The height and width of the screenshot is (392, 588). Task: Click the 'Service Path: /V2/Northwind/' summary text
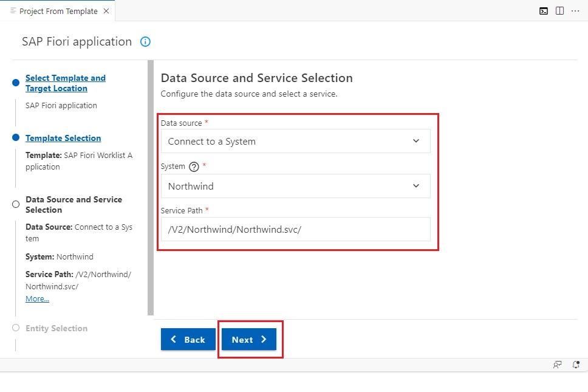point(78,280)
